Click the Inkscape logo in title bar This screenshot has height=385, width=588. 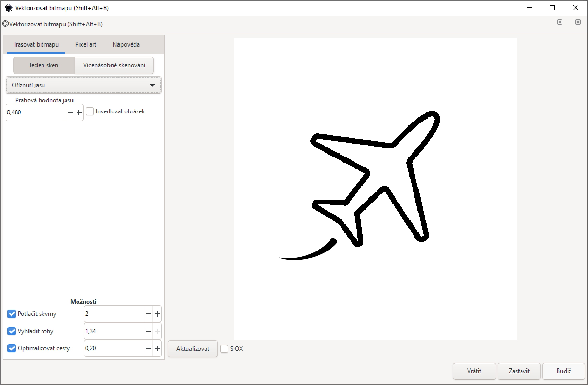pyautogui.click(x=8, y=8)
